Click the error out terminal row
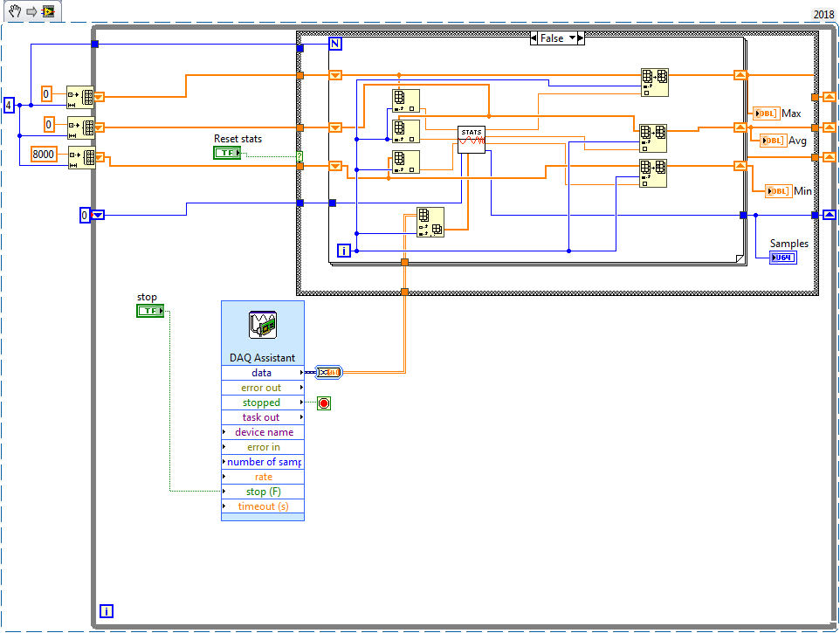Viewport: 840px width, 633px height. pyautogui.click(x=263, y=388)
